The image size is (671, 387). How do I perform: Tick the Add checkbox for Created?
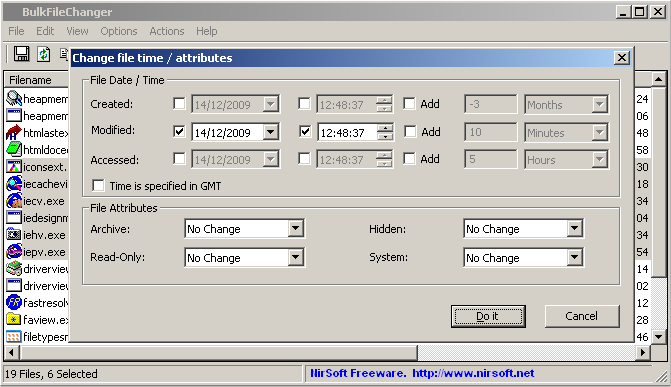pyautogui.click(x=410, y=104)
